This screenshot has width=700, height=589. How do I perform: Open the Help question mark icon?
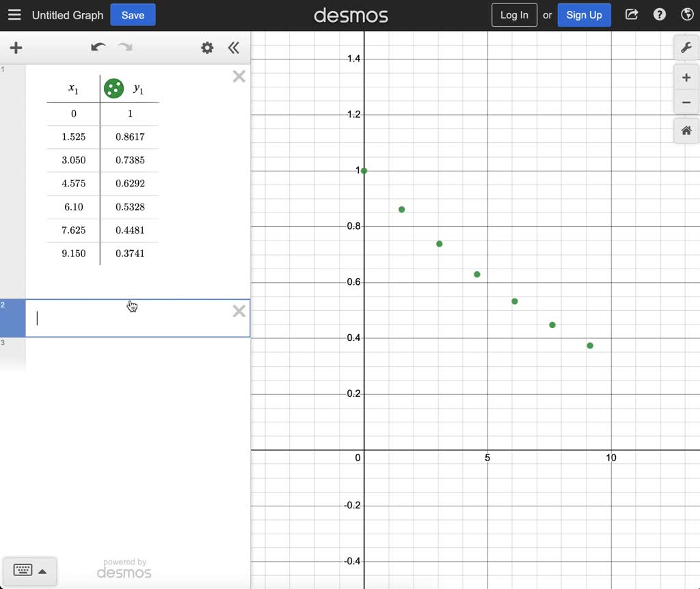coord(660,15)
